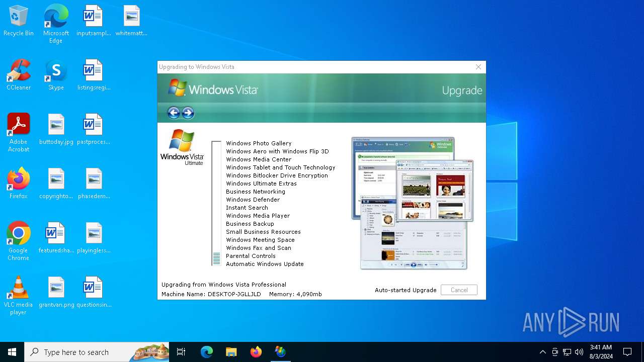This screenshot has width=644, height=362.
Task: Select the listingsregi Word document icon
Action: (94, 75)
